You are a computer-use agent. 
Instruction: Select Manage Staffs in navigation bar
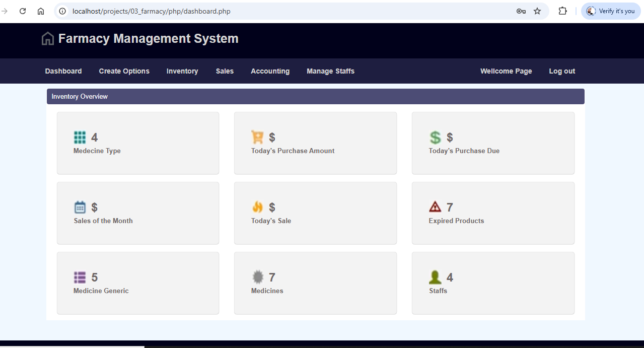pos(330,71)
